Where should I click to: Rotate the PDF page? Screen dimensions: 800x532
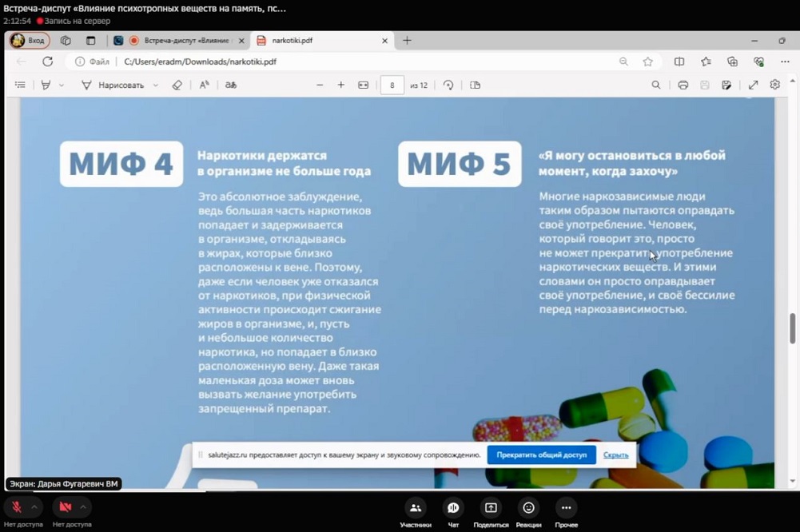[448, 85]
